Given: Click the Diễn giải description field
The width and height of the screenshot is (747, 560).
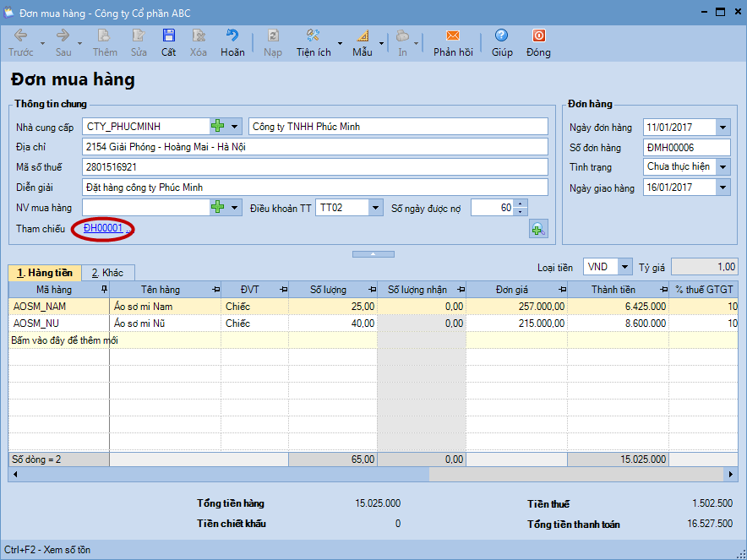Looking at the screenshot, I should pyautogui.click(x=315, y=187).
